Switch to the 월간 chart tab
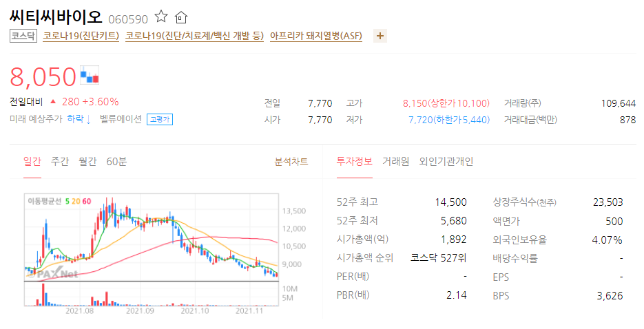The height and width of the screenshot is (329, 644). point(87,162)
